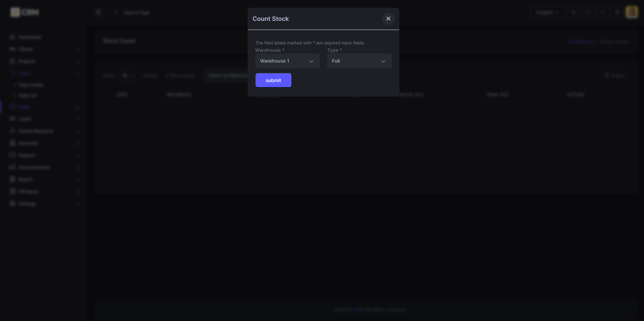
Task: Open the Announcement sidebar menu
Action: click(x=34, y=167)
